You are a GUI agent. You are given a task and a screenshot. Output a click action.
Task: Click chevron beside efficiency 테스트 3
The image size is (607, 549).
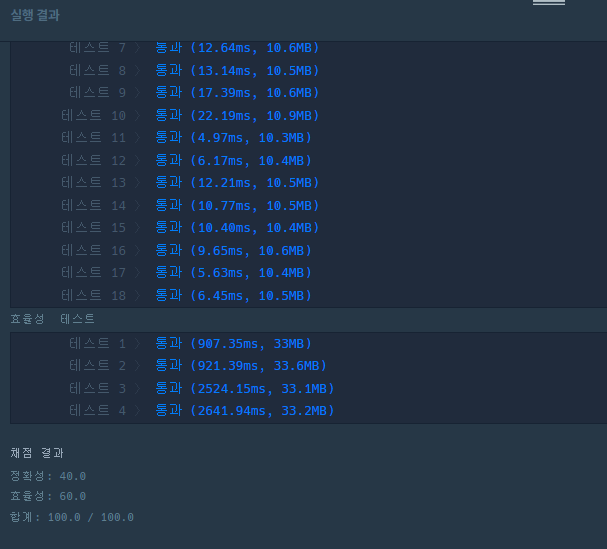[x=137, y=388]
